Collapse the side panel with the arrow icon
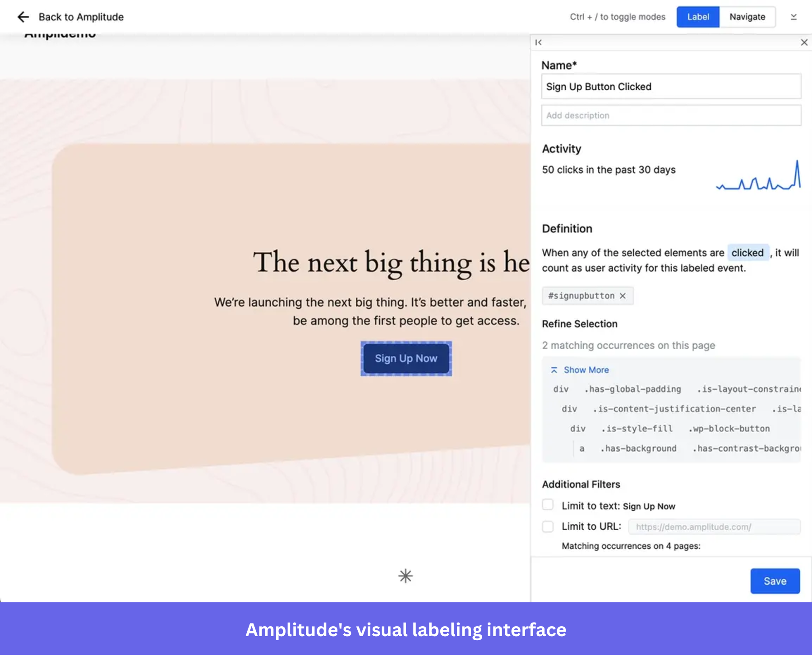Screen dimensions: 812x656 [x=538, y=42]
